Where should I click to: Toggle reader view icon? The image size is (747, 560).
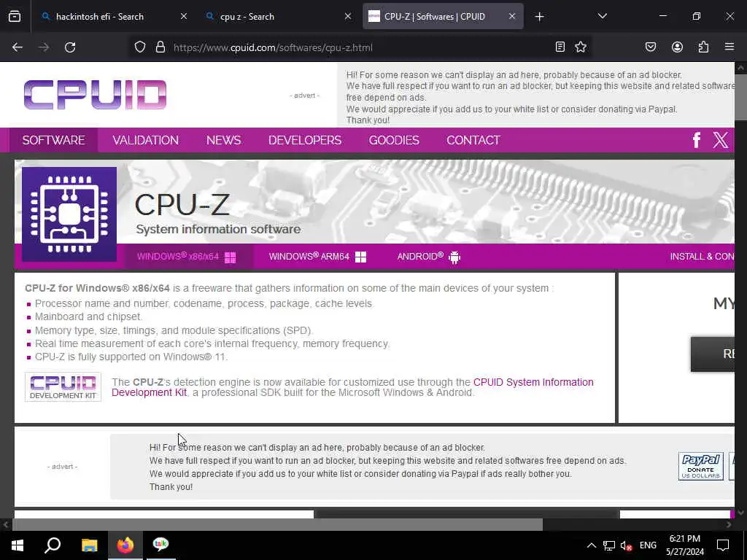[560, 47]
